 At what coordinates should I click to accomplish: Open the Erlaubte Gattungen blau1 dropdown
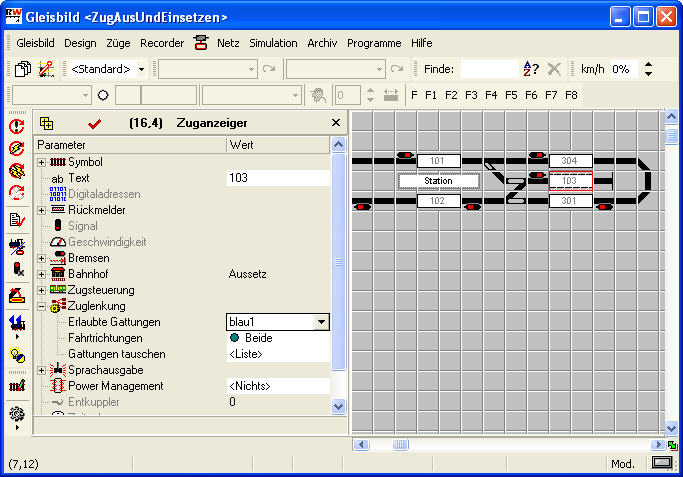pyautogui.click(x=321, y=322)
